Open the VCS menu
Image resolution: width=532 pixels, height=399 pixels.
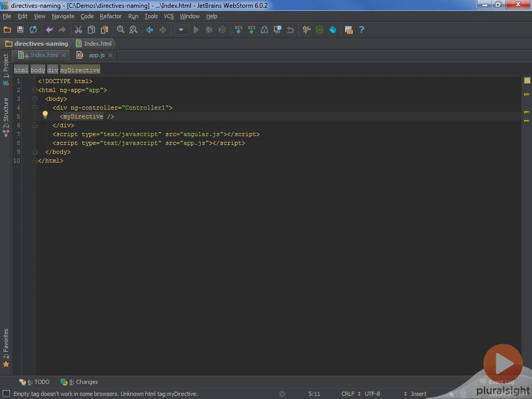(169, 16)
